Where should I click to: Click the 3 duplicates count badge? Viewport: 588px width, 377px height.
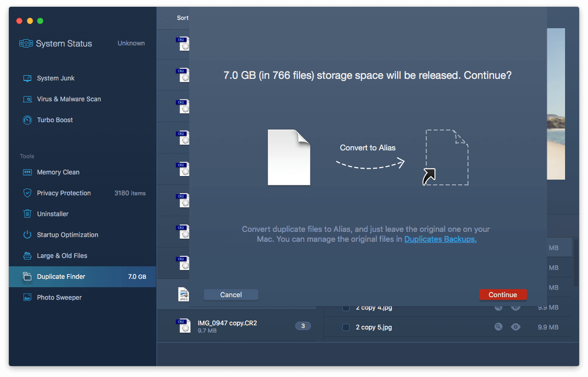(303, 326)
